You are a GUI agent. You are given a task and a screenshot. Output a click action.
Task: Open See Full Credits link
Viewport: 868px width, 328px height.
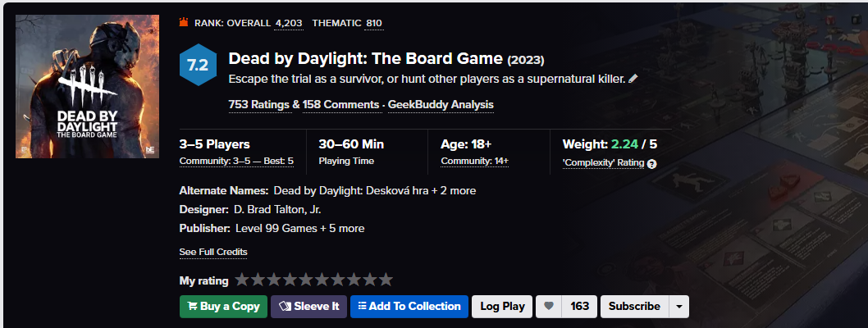tap(213, 252)
